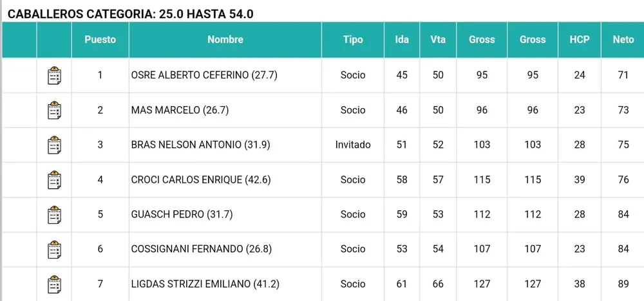
Task: Click the Vta column header
Action: 438,40
